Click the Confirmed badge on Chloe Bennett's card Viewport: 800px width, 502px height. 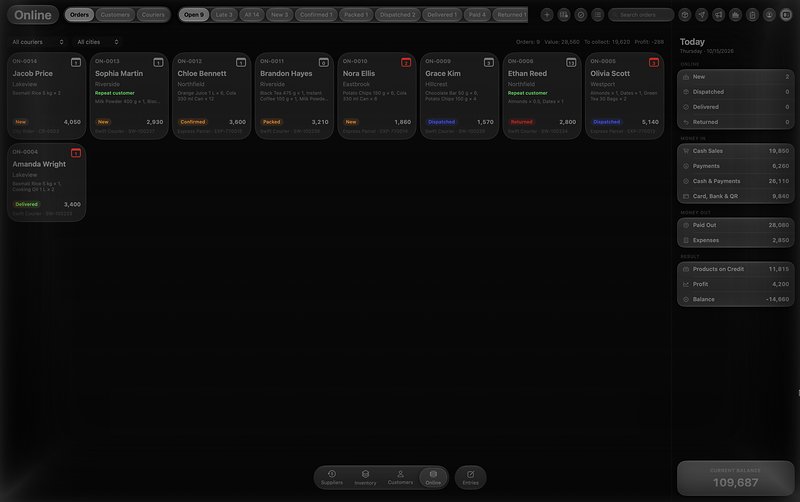click(192, 122)
